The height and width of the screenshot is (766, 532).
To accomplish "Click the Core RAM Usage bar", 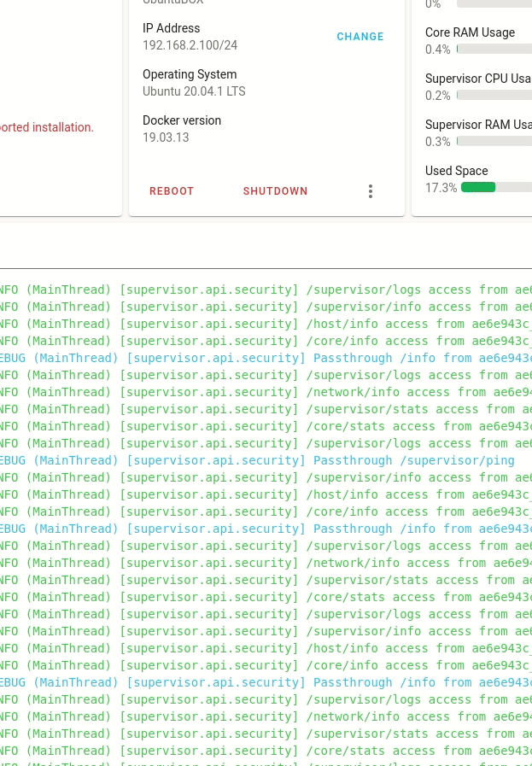I will tap(494, 49).
